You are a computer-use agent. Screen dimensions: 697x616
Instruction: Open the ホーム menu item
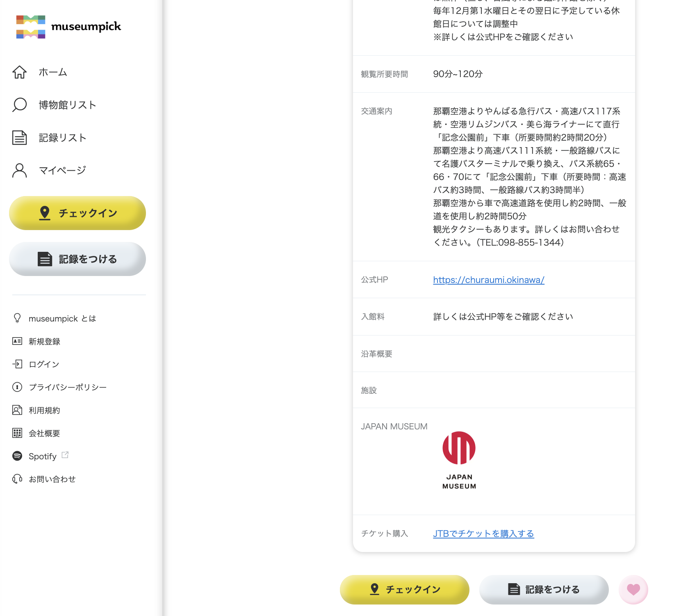pyautogui.click(x=53, y=72)
